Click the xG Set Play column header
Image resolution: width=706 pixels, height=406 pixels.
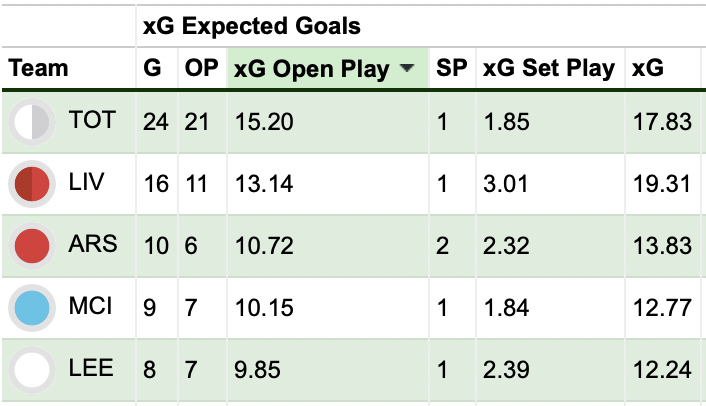(x=549, y=69)
